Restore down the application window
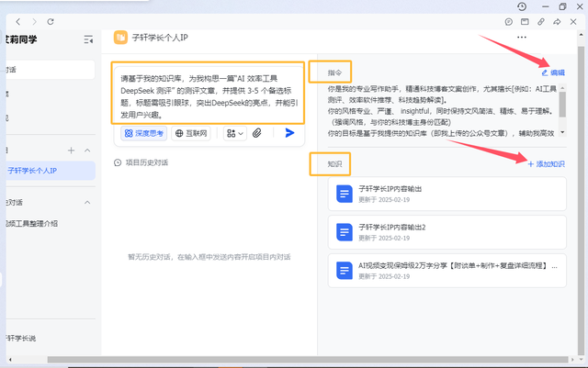This screenshot has height=368, width=588. tap(562, 6)
